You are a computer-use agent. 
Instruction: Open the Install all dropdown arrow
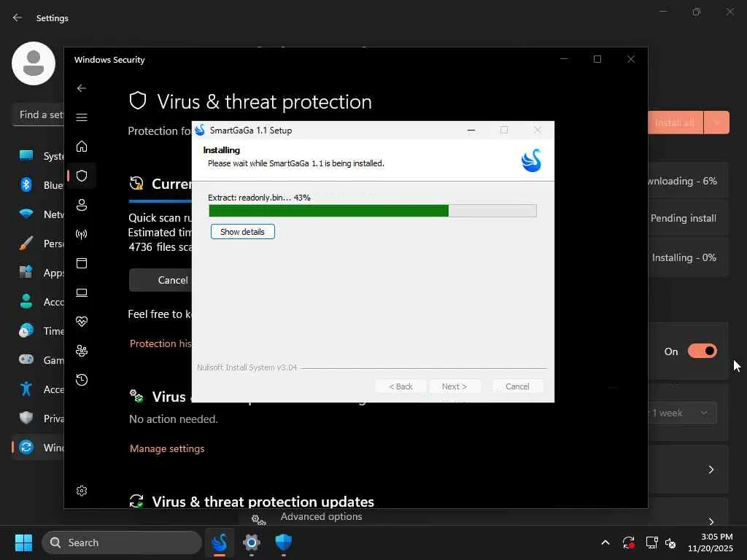click(x=716, y=122)
